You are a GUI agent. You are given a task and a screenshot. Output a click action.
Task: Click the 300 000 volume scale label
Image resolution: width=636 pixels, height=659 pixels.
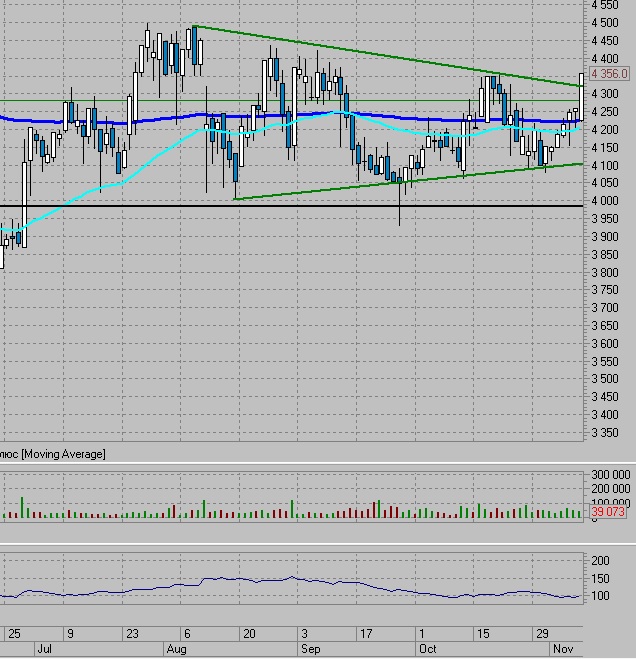[x=609, y=474]
